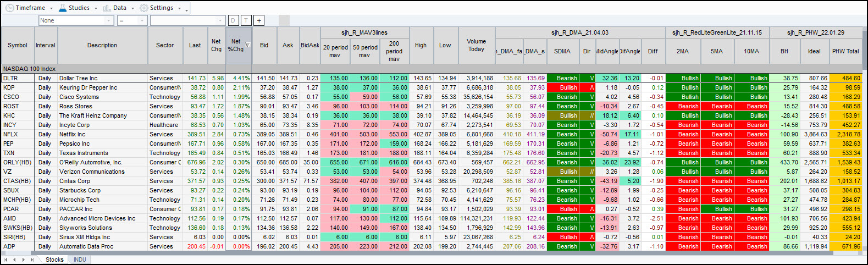Click the Volume Today column header

476,45
